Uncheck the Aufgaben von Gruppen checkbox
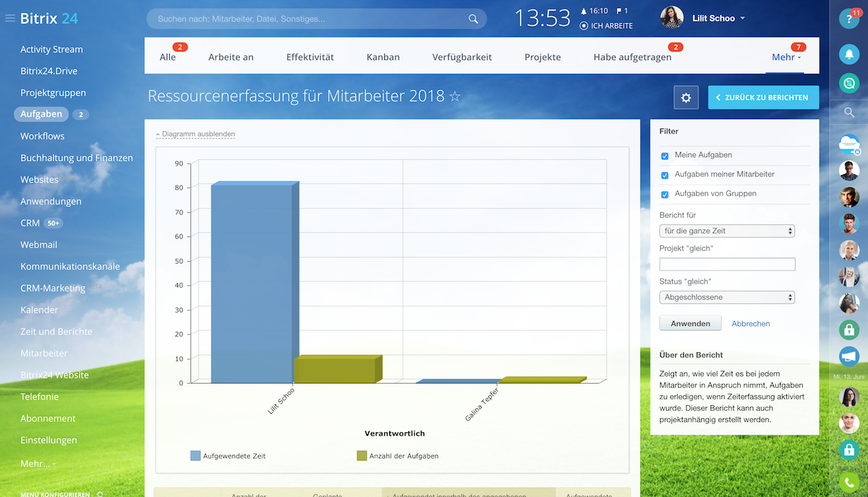The width and height of the screenshot is (868, 497). (665, 194)
